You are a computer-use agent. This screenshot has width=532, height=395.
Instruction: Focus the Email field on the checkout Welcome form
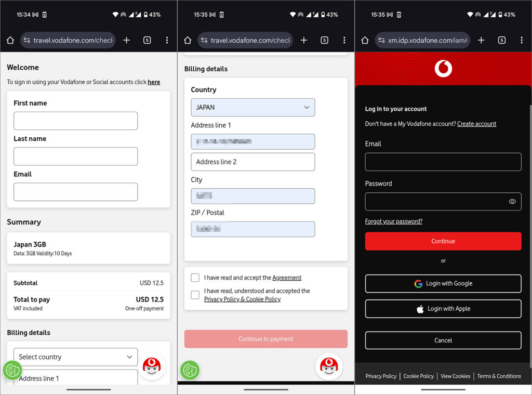pos(76,192)
